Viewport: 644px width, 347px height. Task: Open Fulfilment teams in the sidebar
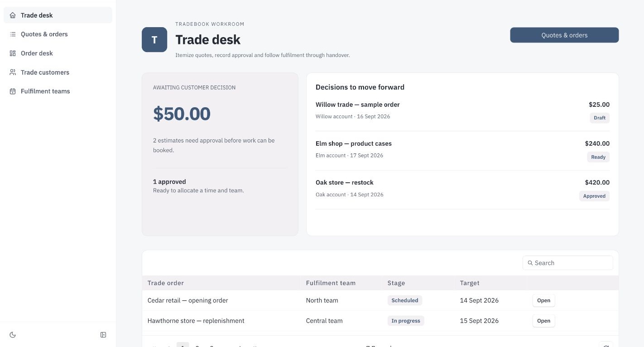tap(58, 91)
